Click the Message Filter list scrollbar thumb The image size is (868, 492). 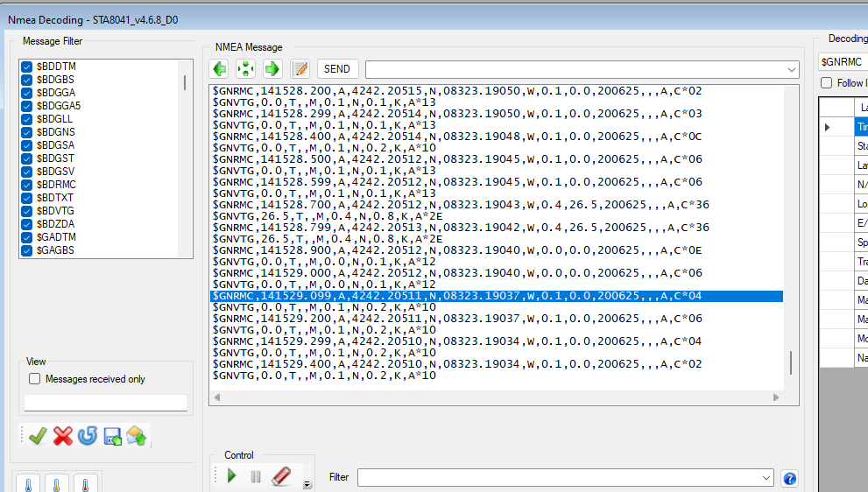pos(184,83)
